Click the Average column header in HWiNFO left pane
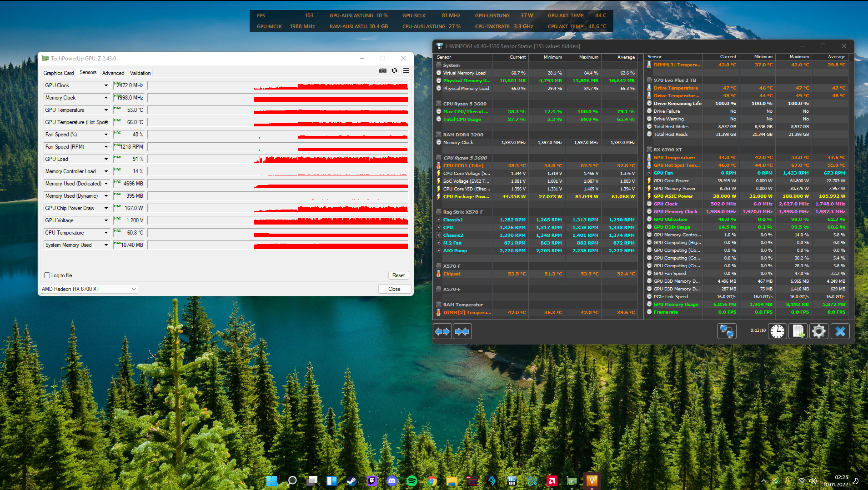 619,57
